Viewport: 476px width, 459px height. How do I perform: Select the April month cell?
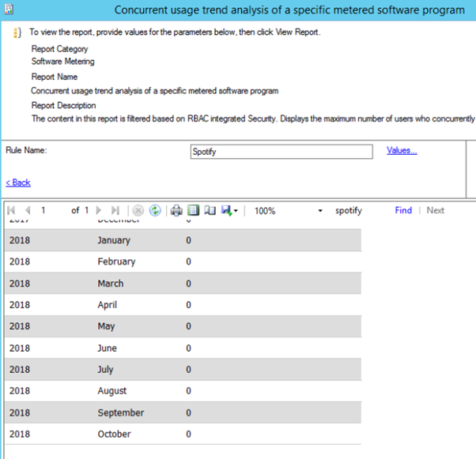108,305
